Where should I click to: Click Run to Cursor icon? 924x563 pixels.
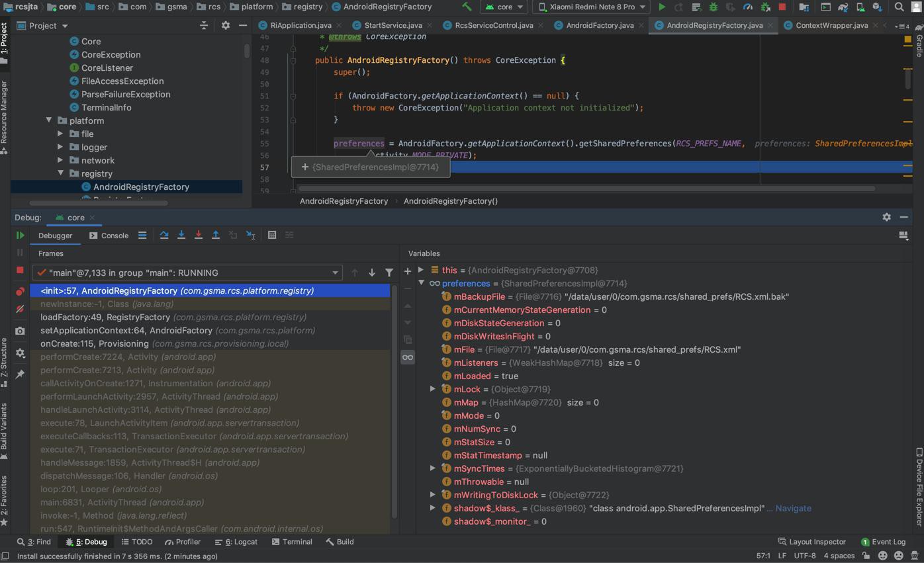click(250, 235)
